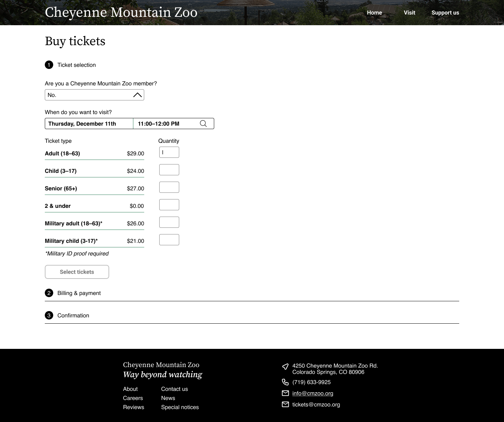Click the envelope icon next to tickets@cmzoo.org
504x422 pixels.
click(x=285, y=404)
